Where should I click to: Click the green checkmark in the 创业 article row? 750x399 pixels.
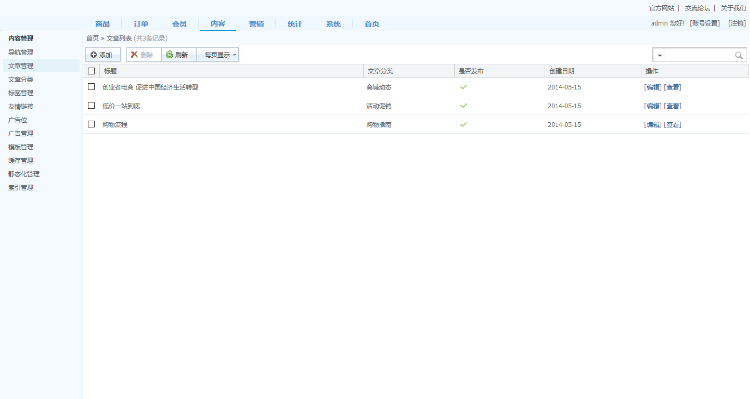coord(463,87)
